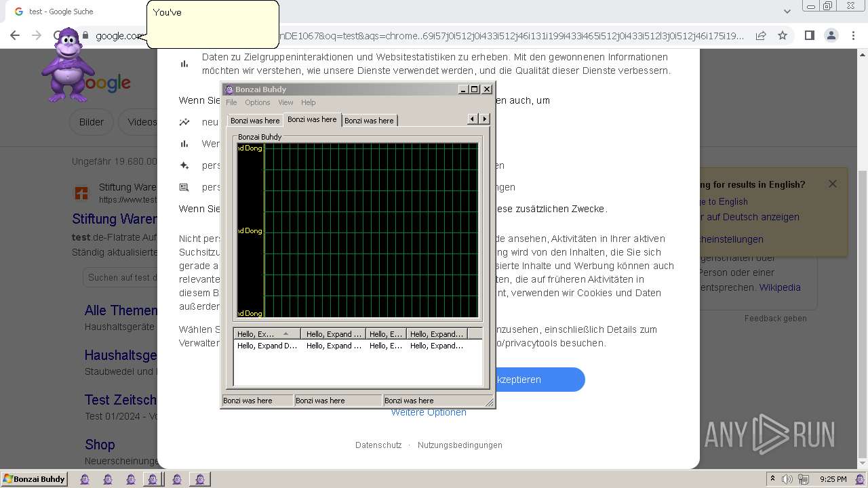Click the network icon in system tray
This screenshot has width=868, height=488.
click(x=804, y=479)
